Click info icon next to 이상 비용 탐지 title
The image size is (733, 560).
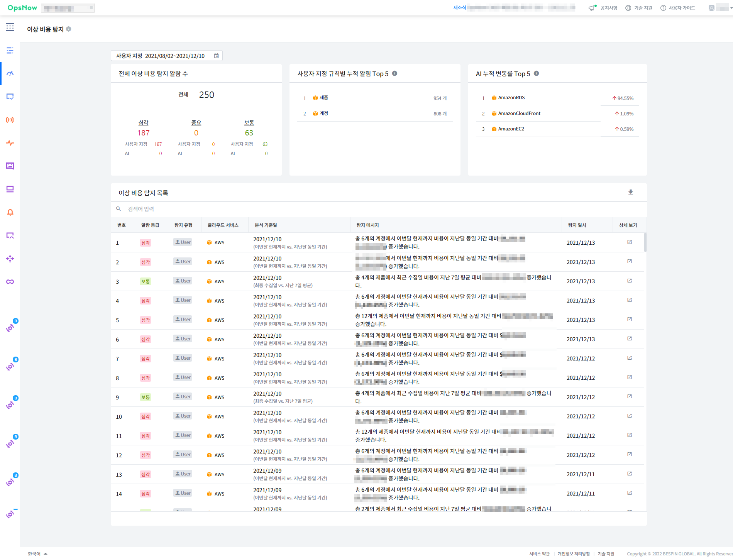(69, 29)
